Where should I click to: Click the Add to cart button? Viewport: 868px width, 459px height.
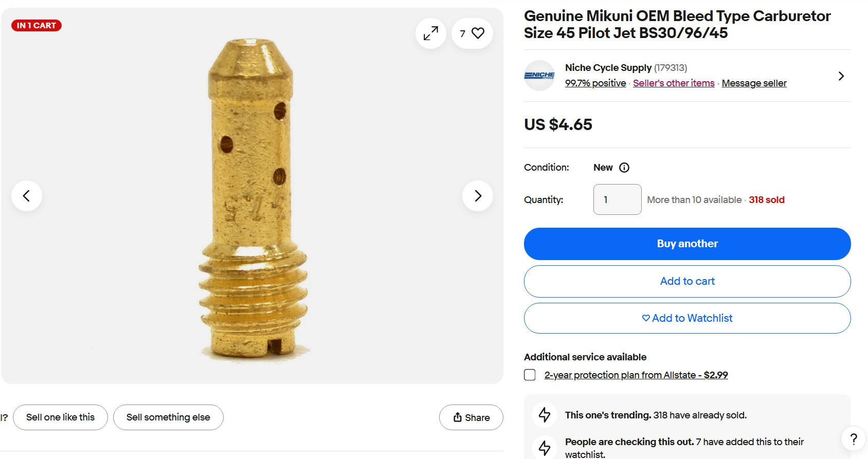coord(687,281)
